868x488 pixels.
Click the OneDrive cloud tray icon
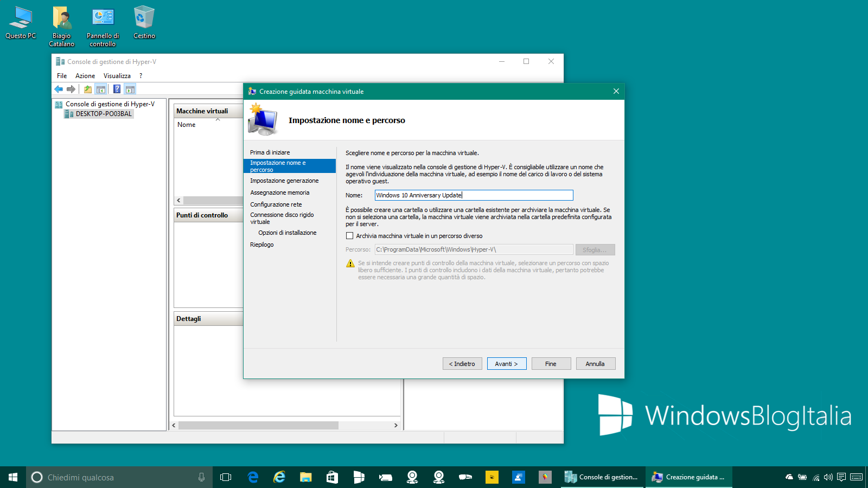789,477
